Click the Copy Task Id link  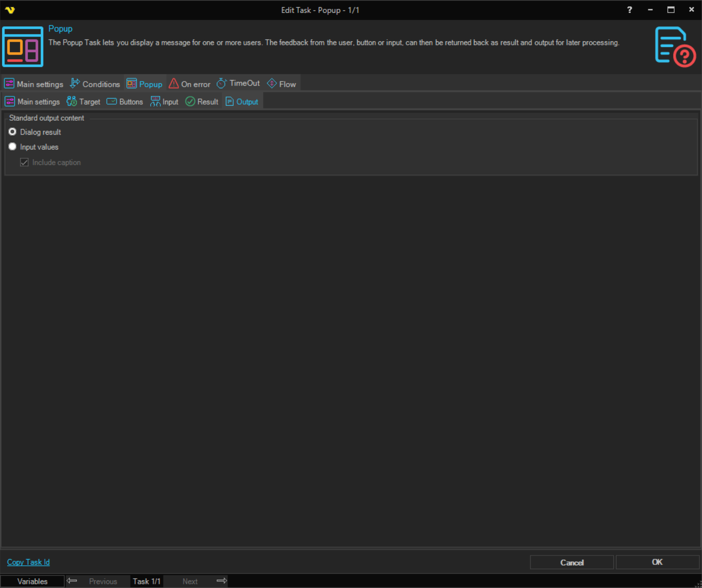[28, 562]
